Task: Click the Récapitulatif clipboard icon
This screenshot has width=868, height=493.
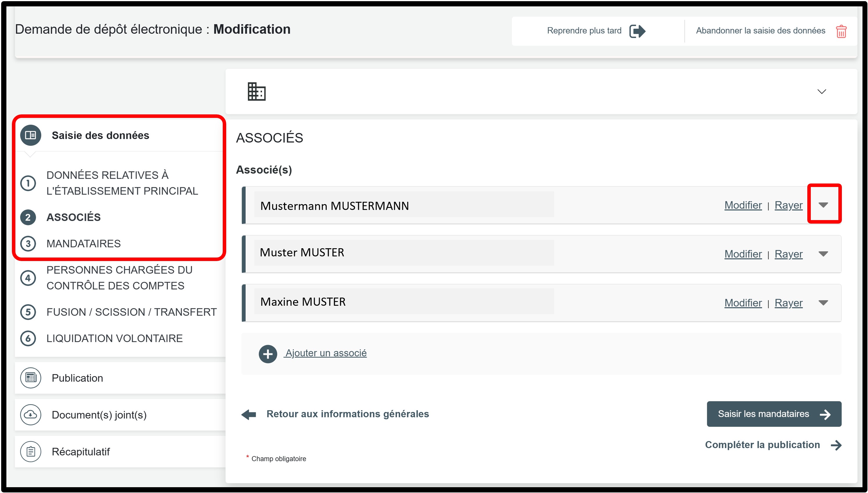Action: click(x=30, y=451)
